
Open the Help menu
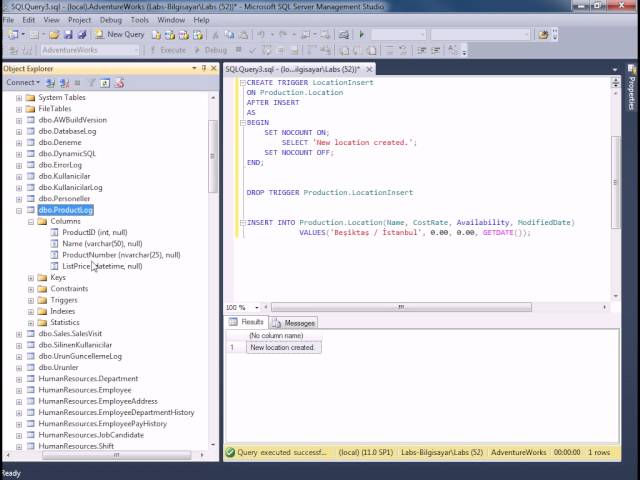[201, 20]
